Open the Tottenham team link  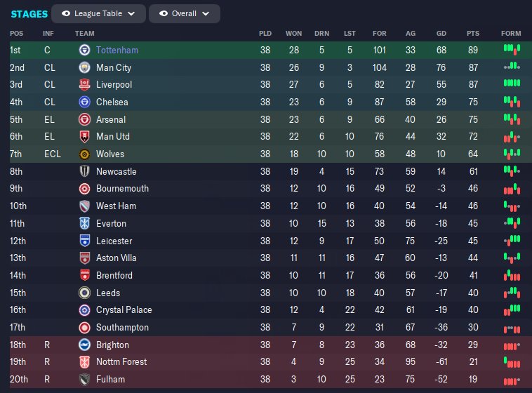(x=117, y=50)
